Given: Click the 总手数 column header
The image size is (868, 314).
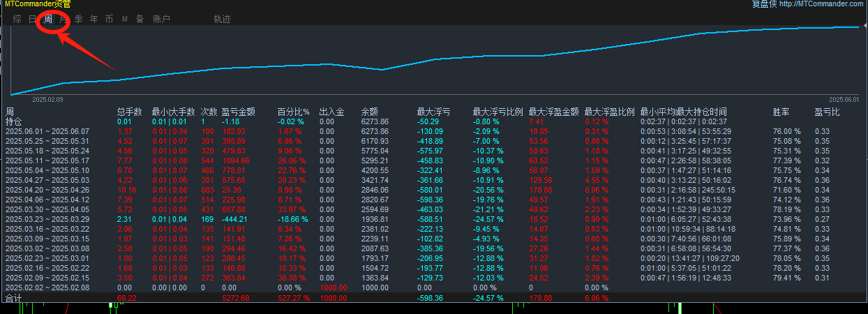Looking at the screenshot, I should 130,112.
